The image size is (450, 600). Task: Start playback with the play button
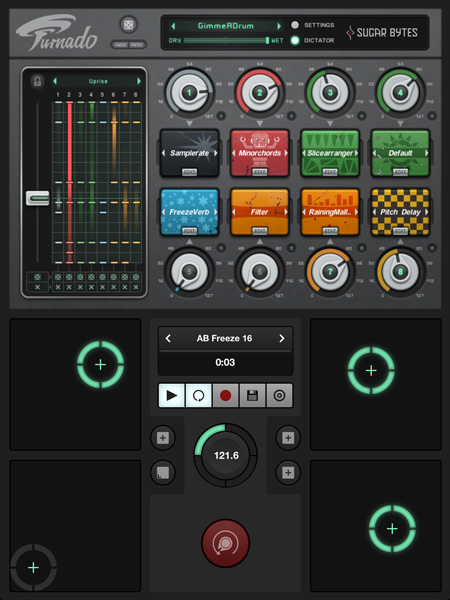172,395
